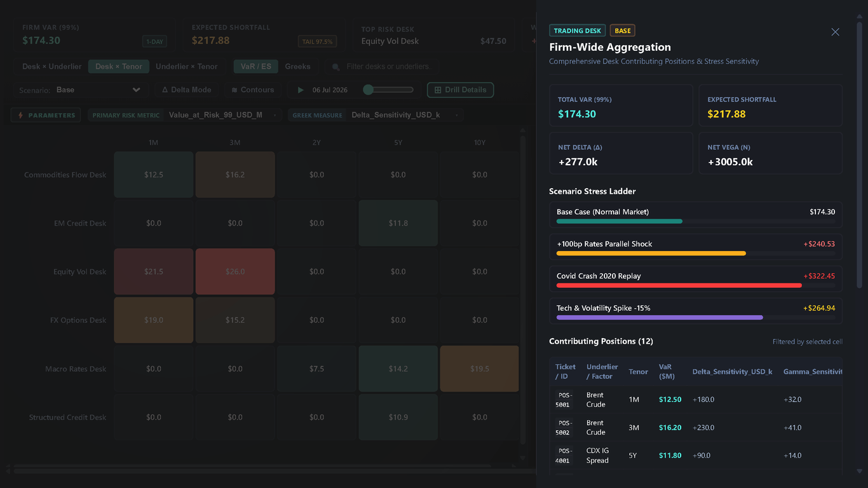Click FX Options Desk 1M cell $19.0
The height and width of the screenshot is (488, 868).
pos(154,320)
